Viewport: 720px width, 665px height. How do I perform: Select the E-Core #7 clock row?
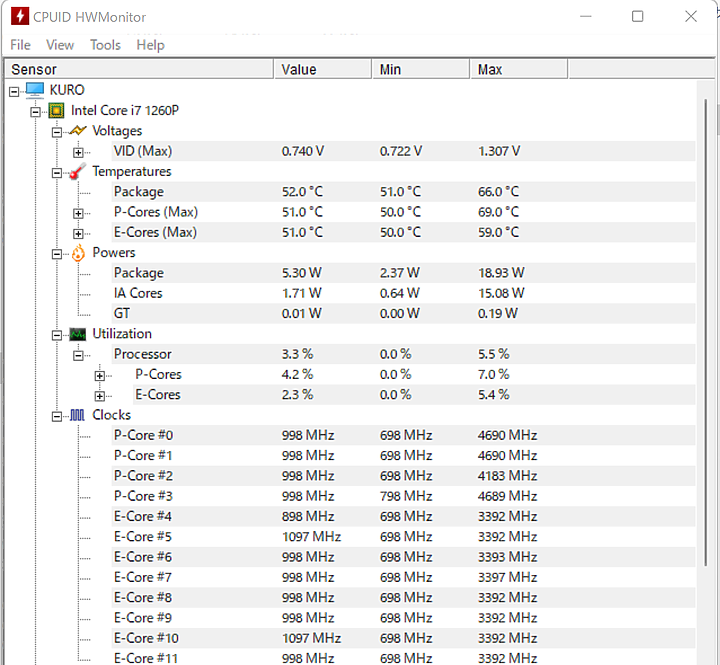pyautogui.click(x=403, y=577)
